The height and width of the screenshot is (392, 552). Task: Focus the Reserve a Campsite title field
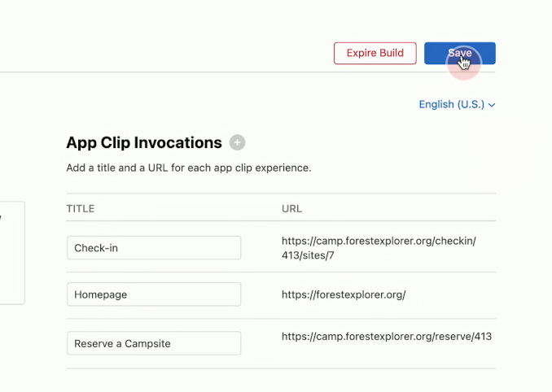click(x=154, y=343)
